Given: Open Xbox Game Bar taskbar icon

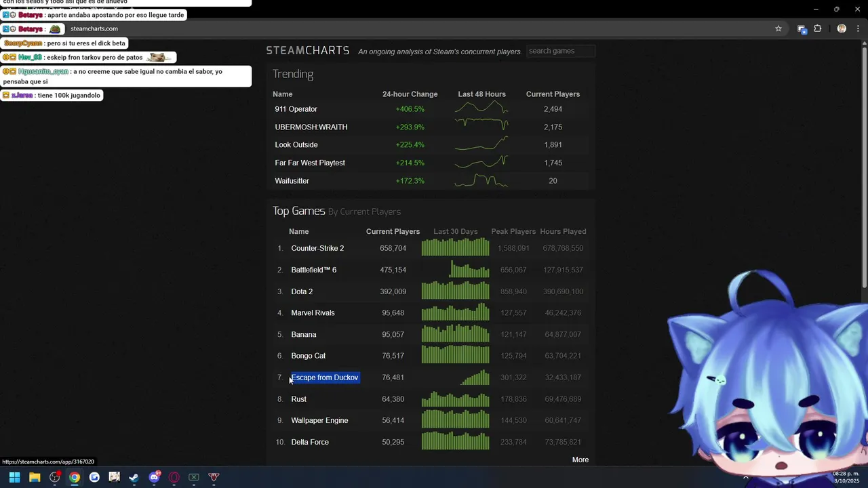Looking at the screenshot, I should pos(194,477).
